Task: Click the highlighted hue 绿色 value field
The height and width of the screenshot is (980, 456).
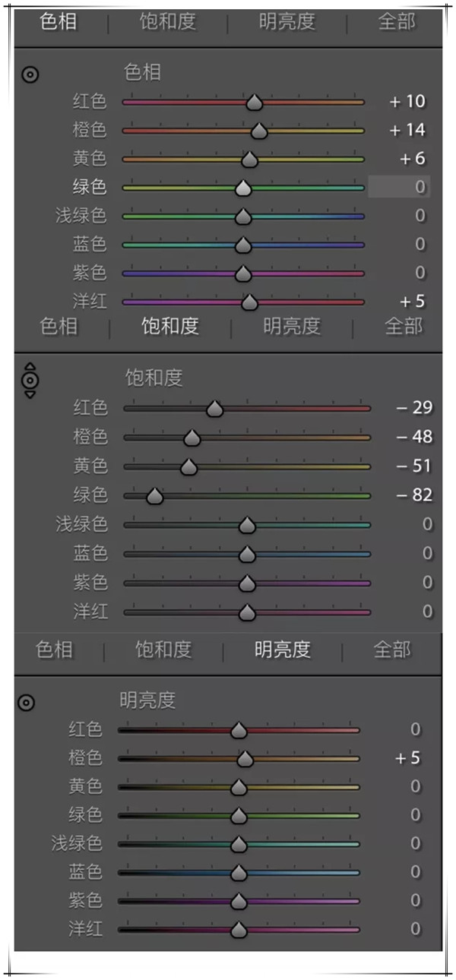Action: (399, 187)
